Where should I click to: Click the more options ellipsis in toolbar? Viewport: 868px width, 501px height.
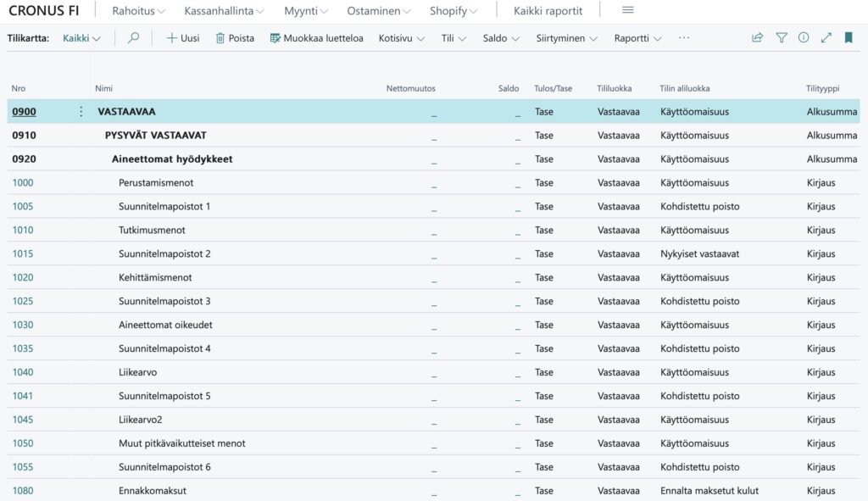tap(684, 38)
